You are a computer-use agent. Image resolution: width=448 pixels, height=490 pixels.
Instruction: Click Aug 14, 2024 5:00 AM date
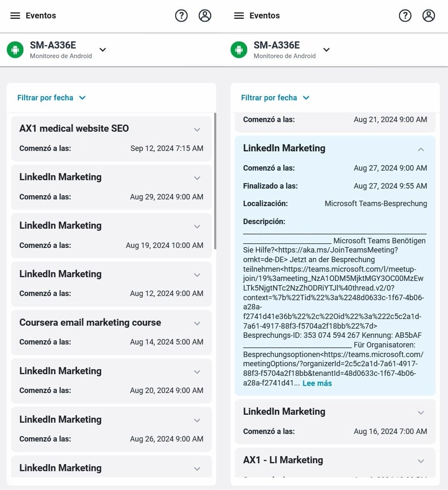166,342
